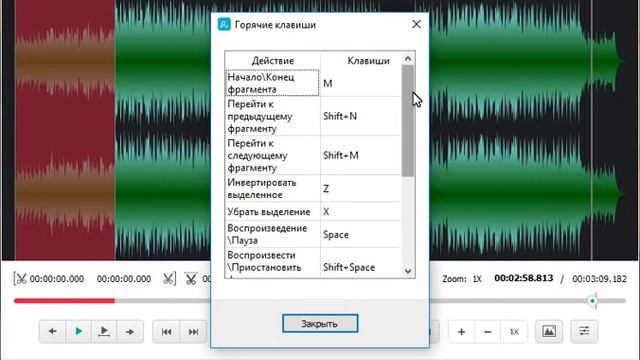The height and width of the screenshot is (360, 640).
Task: Click the step forward arrow button
Action: tap(130, 331)
